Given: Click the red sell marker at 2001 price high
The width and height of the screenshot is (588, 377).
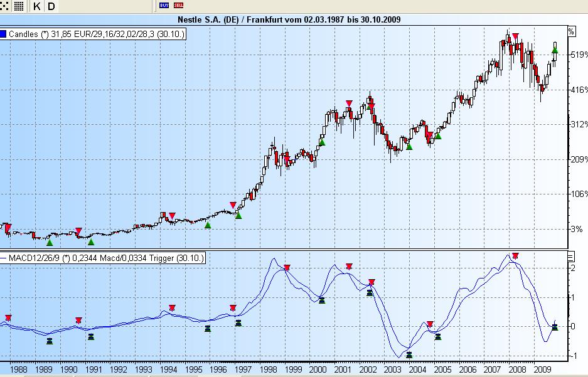Looking at the screenshot, I should [349, 104].
